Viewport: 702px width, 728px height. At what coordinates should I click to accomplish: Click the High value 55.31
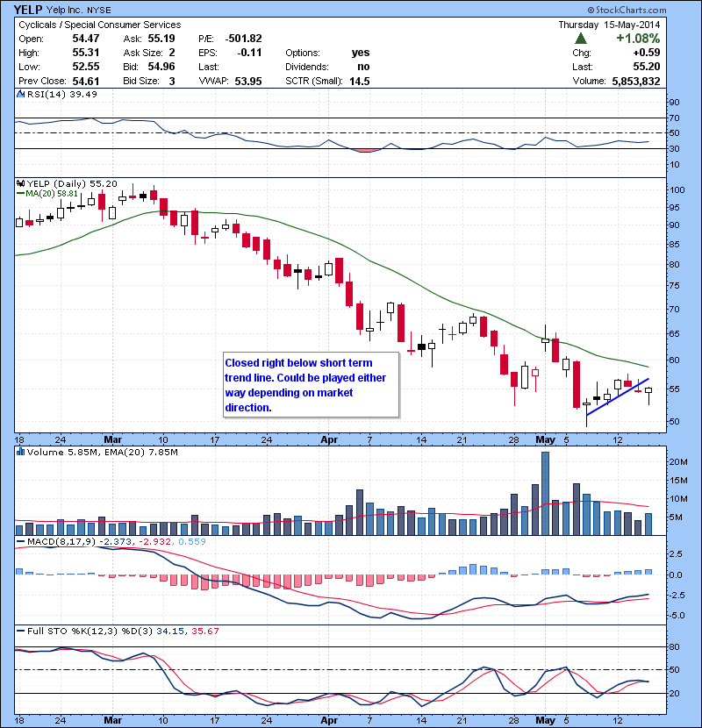point(86,53)
